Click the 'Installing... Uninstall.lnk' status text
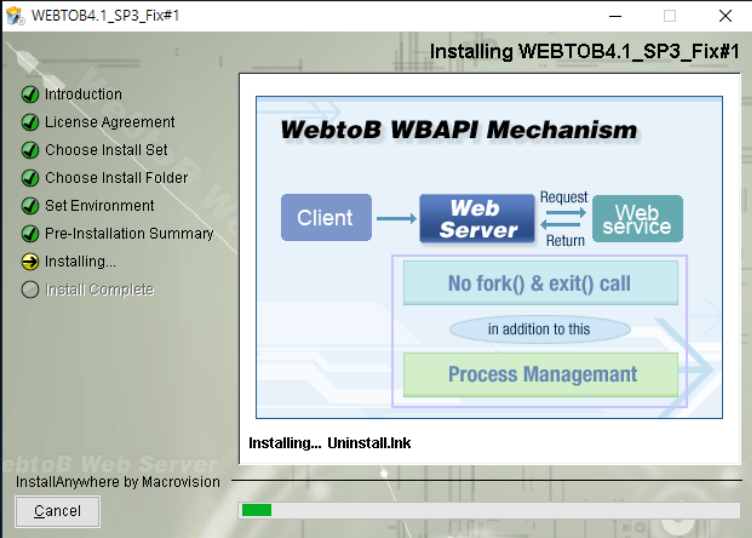The width and height of the screenshot is (752, 538). click(x=329, y=443)
